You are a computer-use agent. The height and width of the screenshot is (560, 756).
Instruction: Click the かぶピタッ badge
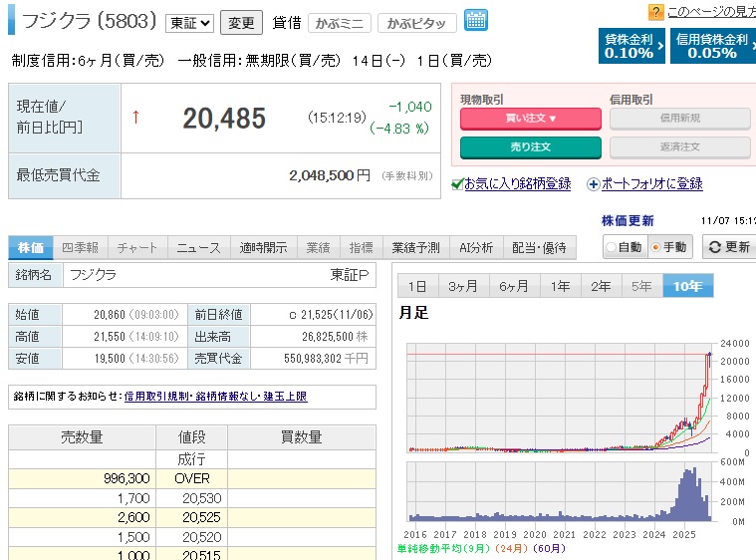pyautogui.click(x=417, y=22)
